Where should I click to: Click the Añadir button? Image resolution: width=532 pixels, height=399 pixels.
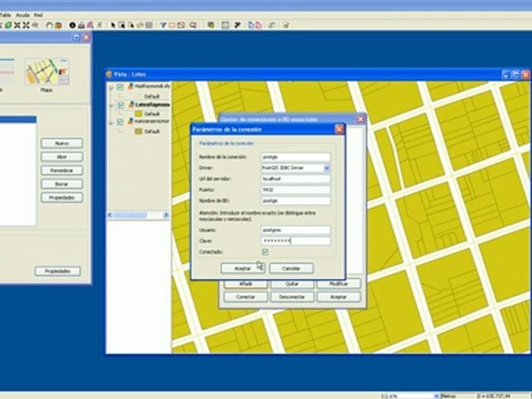click(245, 284)
